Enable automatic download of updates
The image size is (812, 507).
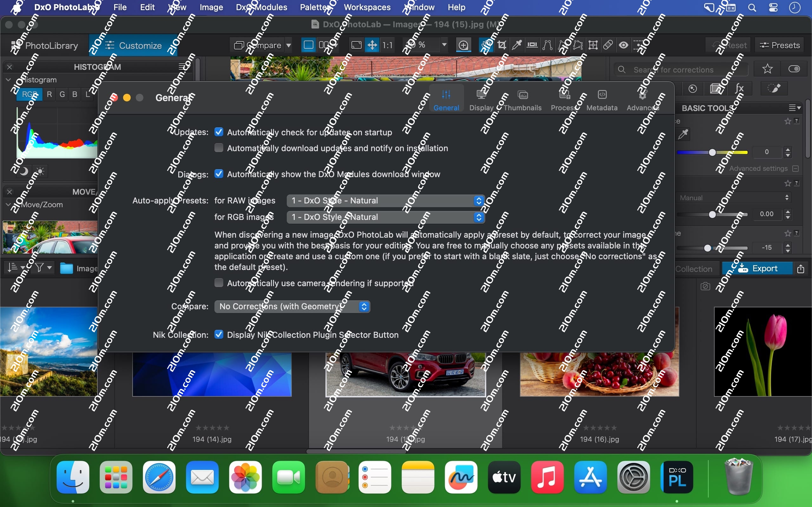(219, 148)
